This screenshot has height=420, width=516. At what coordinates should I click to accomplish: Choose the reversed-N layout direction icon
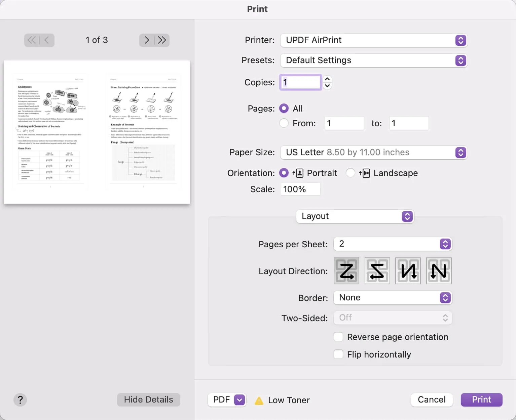(408, 271)
